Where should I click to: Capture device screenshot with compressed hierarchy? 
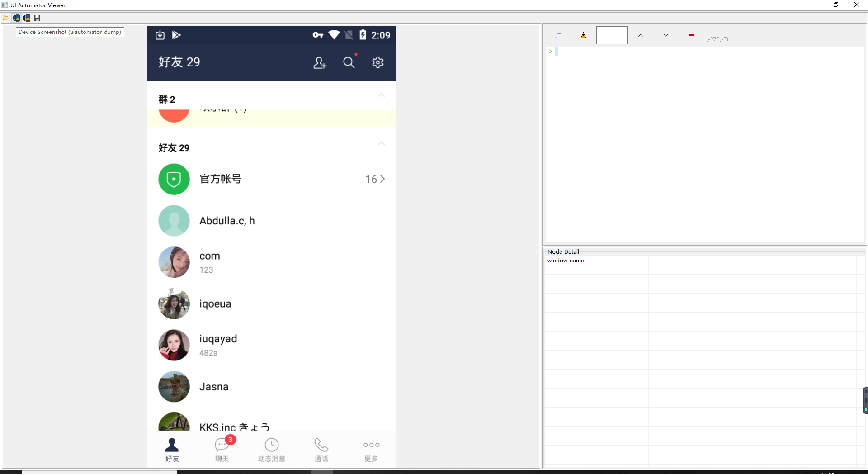coord(27,18)
